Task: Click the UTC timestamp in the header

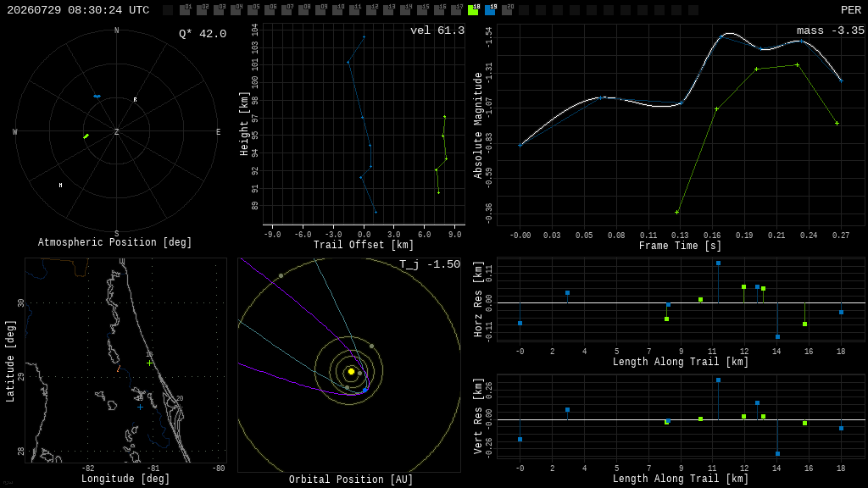Action: click(x=78, y=10)
